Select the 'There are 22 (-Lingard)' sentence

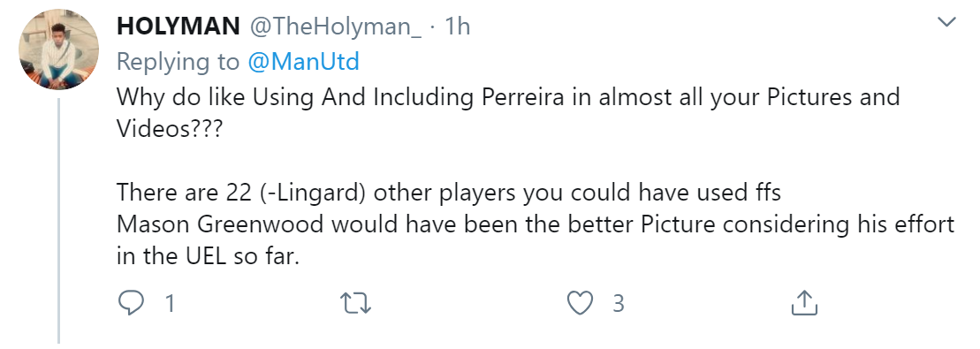pyautogui.click(x=449, y=193)
